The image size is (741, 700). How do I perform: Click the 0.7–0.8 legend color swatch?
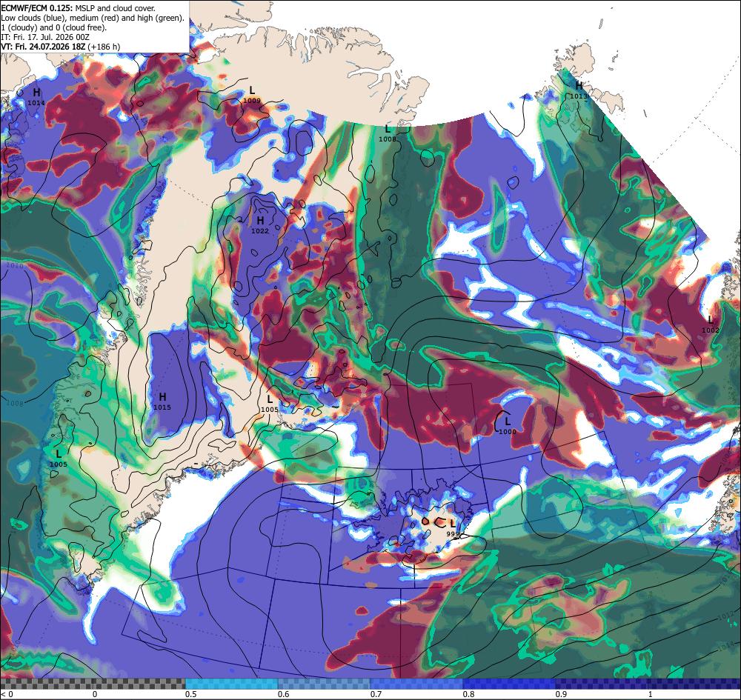pos(416,684)
